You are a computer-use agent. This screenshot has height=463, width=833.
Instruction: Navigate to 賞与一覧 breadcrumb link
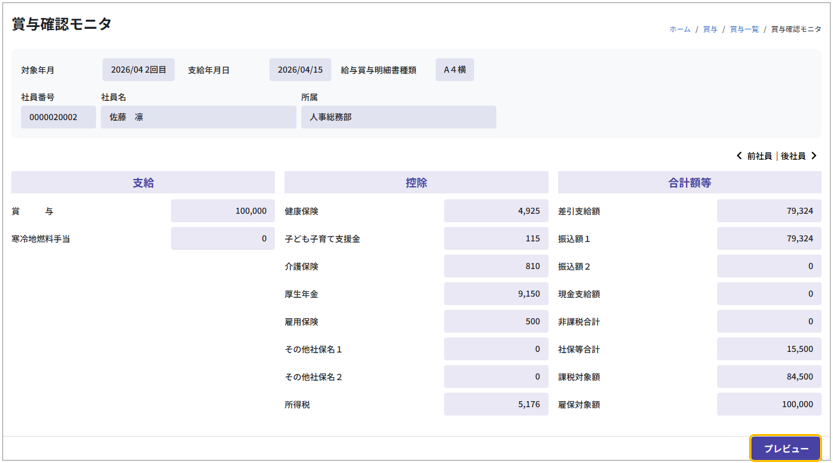(x=744, y=30)
